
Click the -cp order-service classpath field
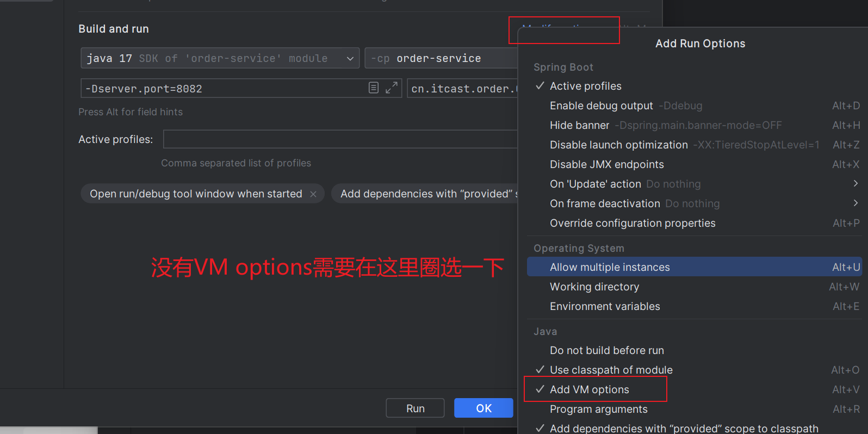point(441,58)
